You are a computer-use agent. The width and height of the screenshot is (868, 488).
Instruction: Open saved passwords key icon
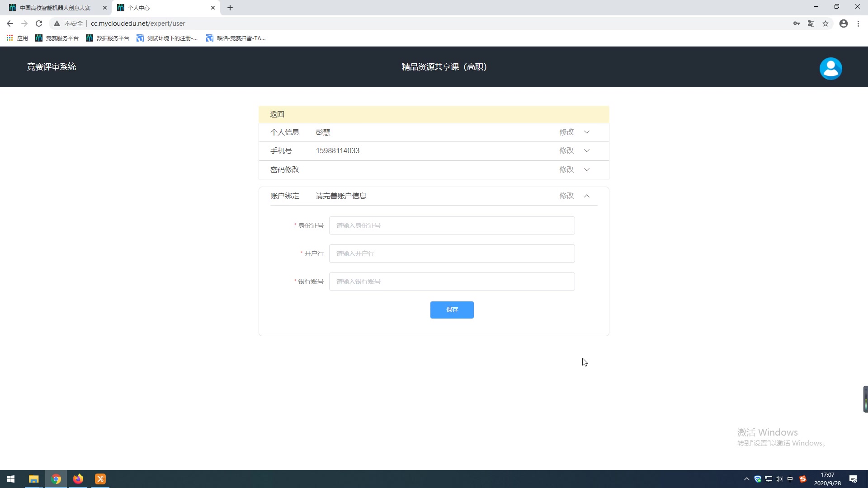797,23
